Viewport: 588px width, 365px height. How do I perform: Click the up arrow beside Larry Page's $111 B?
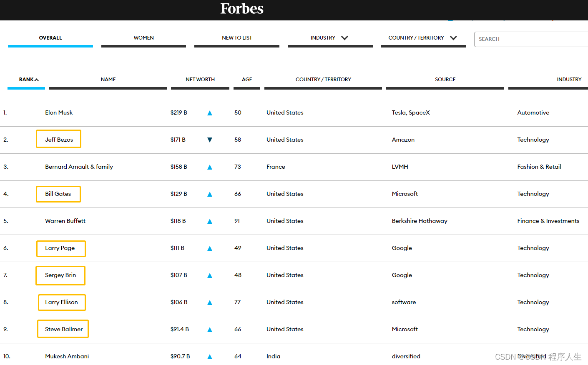click(210, 248)
